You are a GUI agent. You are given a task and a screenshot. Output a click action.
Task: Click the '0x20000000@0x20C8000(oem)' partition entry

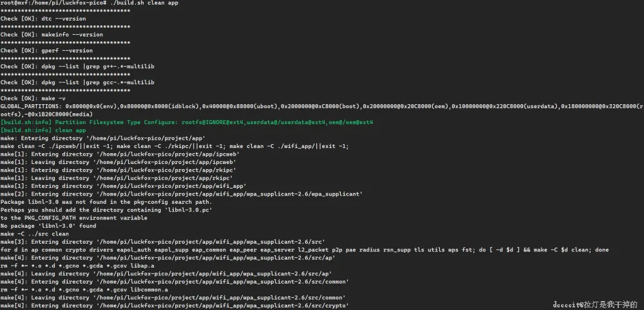[x=405, y=106]
